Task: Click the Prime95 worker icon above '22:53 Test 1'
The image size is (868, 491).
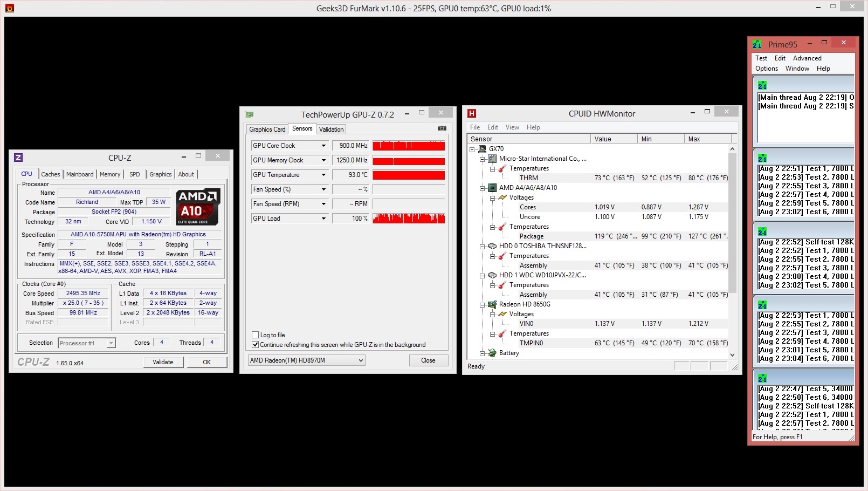Action: 762,305
